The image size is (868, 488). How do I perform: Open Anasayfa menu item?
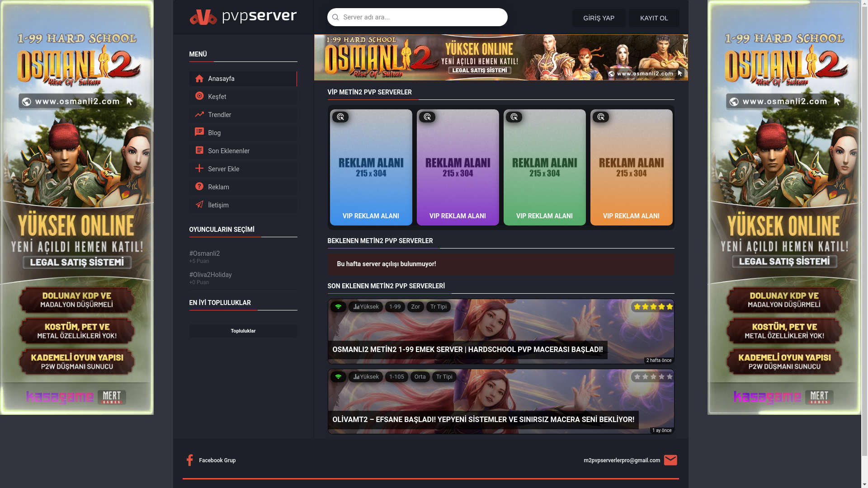point(243,79)
